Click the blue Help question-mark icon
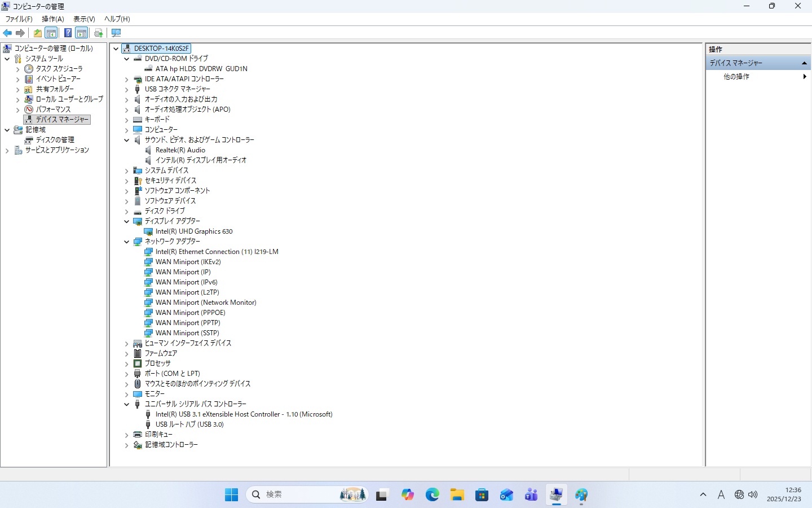The width and height of the screenshot is (812, 508). tap(68, 33)
